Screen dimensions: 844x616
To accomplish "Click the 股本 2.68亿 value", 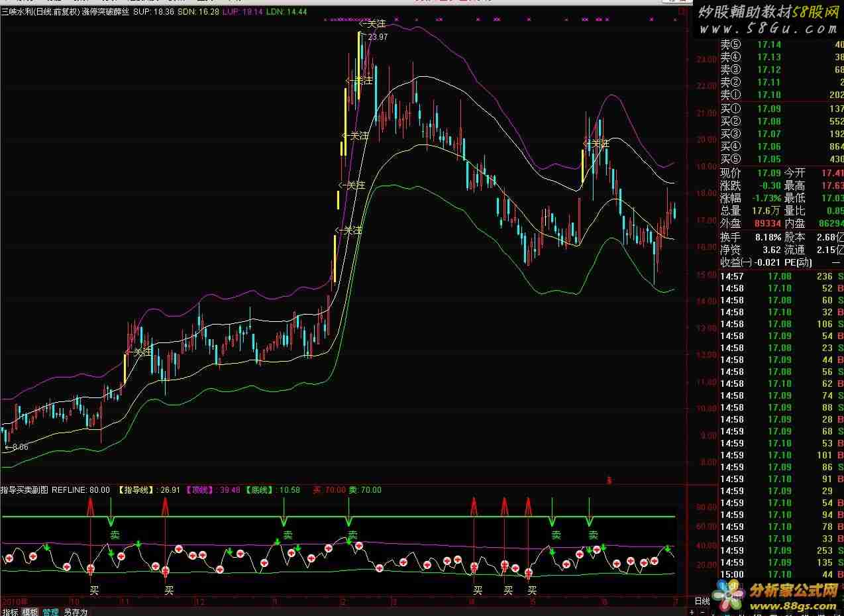I will pos(831,236).
